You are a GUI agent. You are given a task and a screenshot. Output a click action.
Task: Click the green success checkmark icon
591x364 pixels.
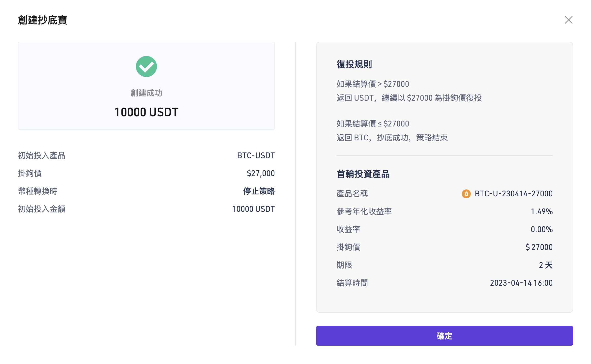146,66
